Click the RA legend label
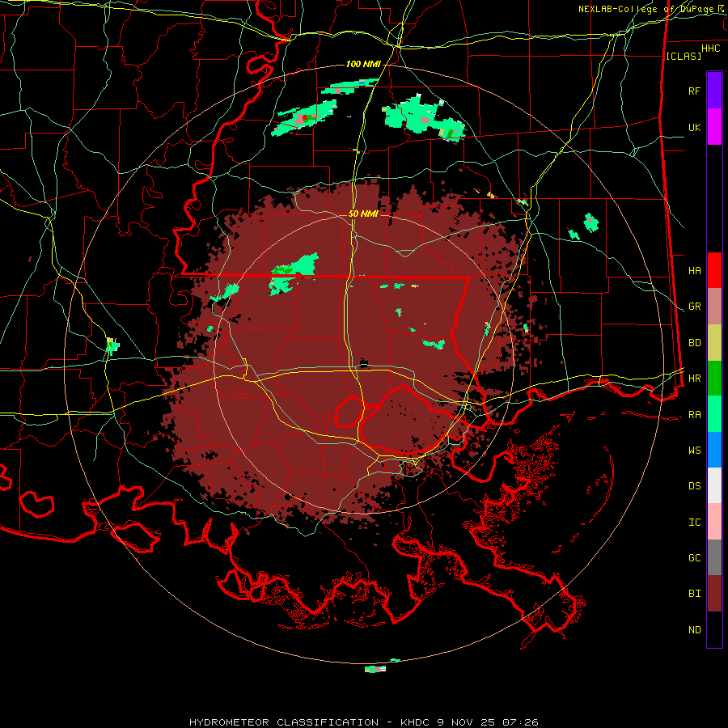 (694, 415)
